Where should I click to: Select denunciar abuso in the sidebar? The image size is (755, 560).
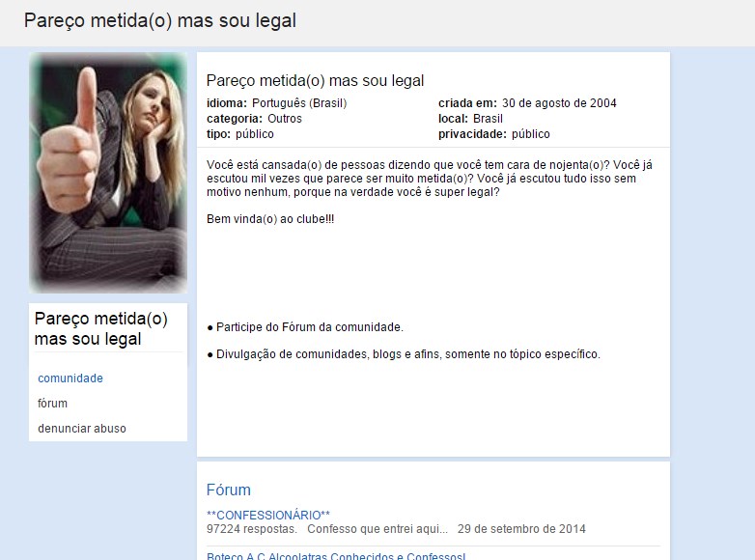[x=82, y=429]
